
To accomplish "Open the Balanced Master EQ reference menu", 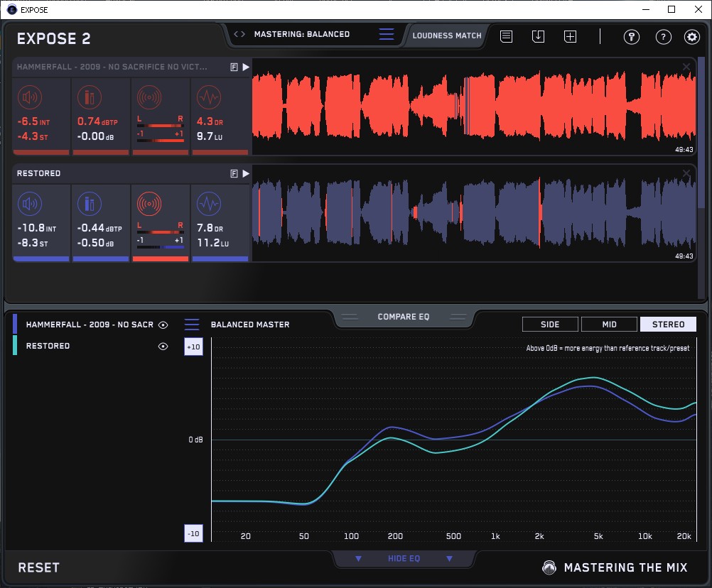I will pos(192,325).
